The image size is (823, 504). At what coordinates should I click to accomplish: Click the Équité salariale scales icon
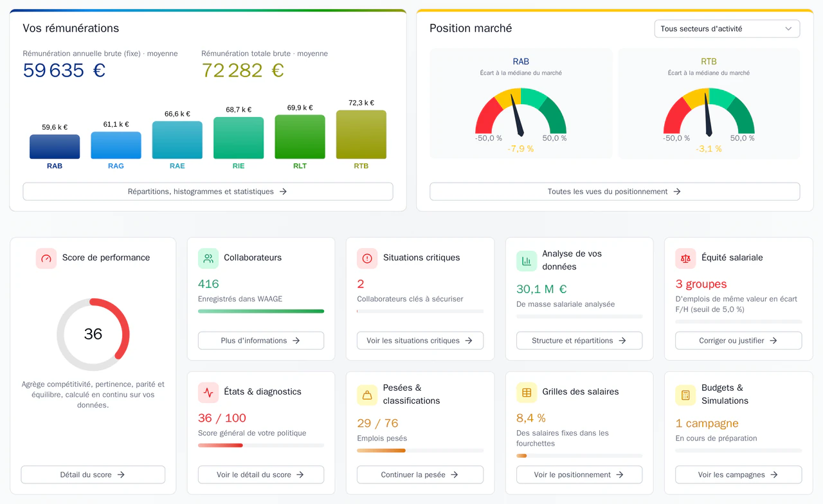tap(685, 258)
